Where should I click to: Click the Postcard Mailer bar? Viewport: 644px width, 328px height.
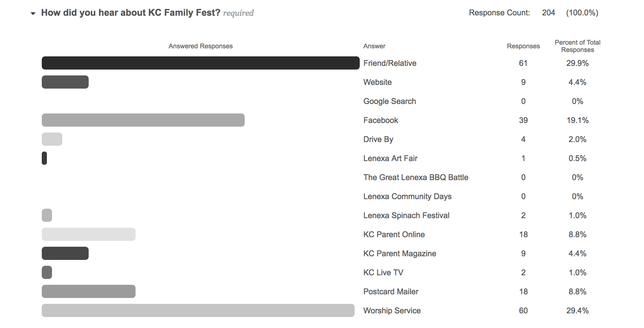click(89, 291)
